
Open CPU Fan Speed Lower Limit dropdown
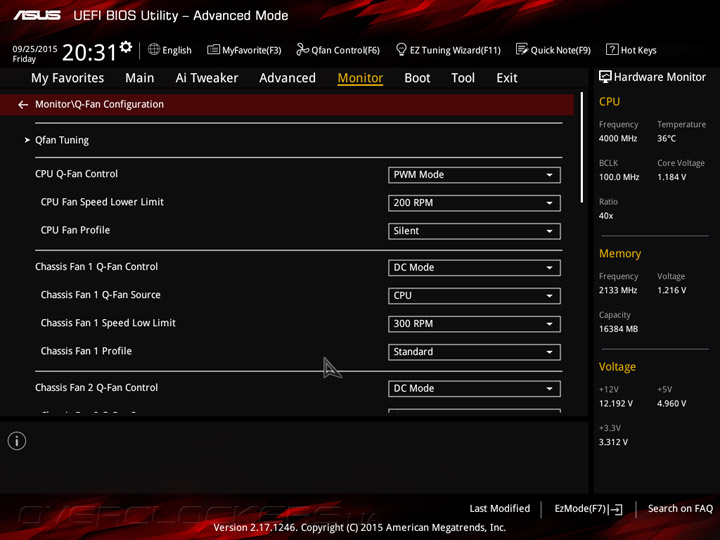[474, 203]
